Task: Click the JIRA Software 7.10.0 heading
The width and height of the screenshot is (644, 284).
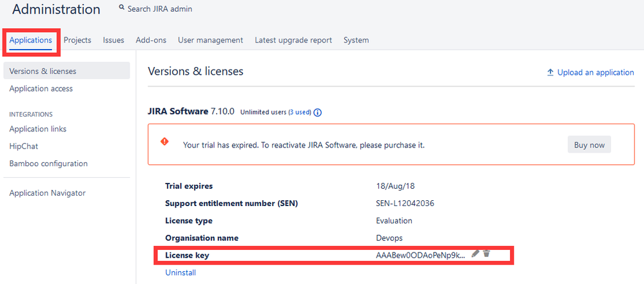Action: (x=191, y=111)
